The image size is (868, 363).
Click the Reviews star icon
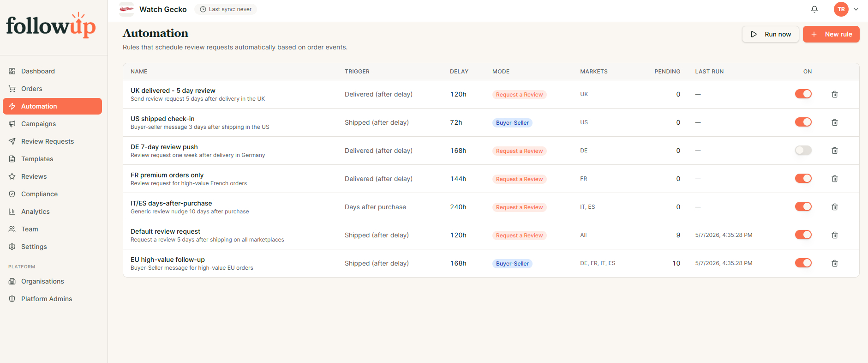tap(12, 176)
